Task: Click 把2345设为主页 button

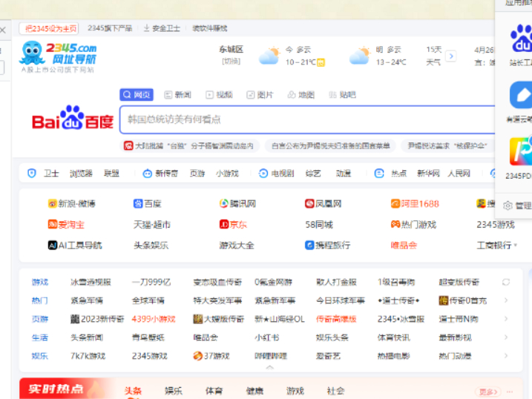Action: tap(49, 28)
